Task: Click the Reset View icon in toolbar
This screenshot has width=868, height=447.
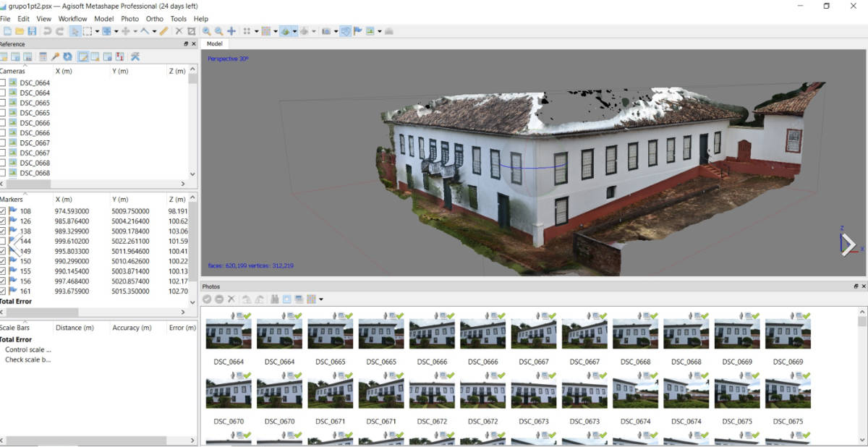Action: pos(231,31)
